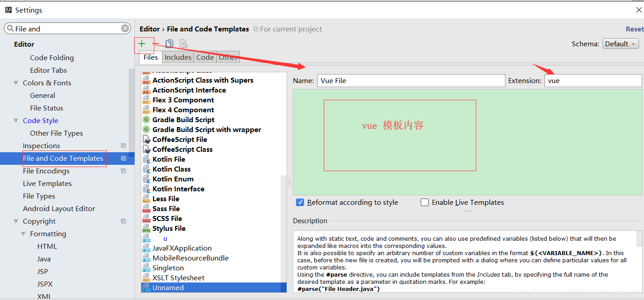Switch to the Includes tab
644x300 pixels.
click(178, 57)
